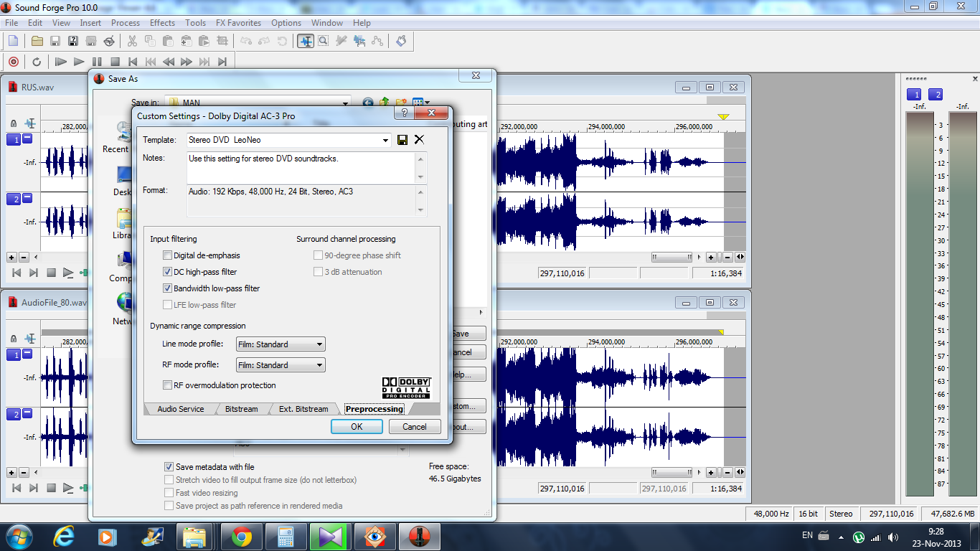Open the Process menu

point(126,23)
